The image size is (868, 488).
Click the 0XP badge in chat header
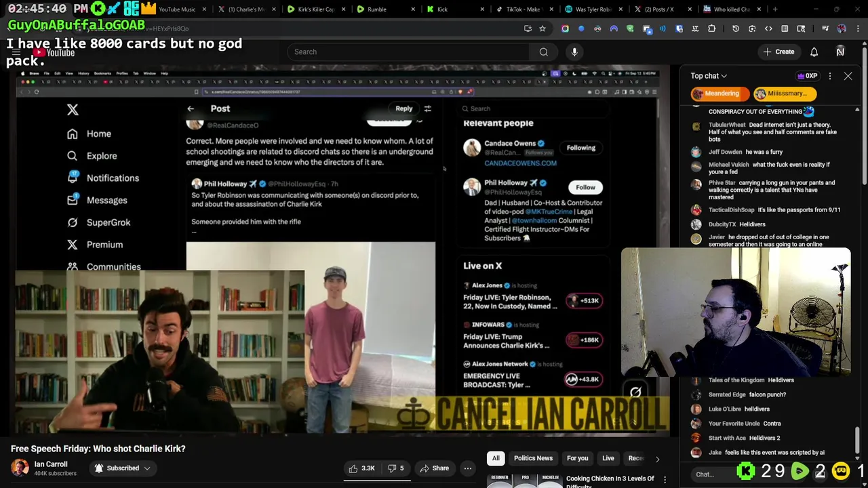click(x=808, y=76)
